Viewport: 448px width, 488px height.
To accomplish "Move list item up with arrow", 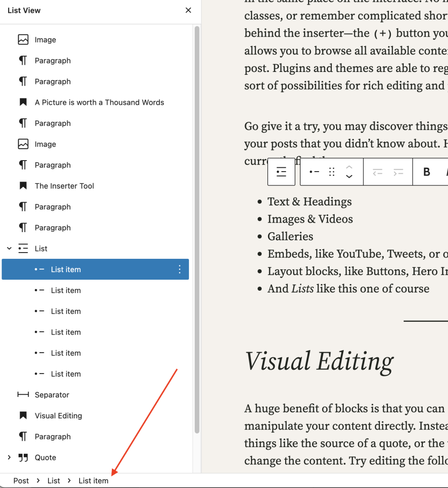I will click(349, 167).
